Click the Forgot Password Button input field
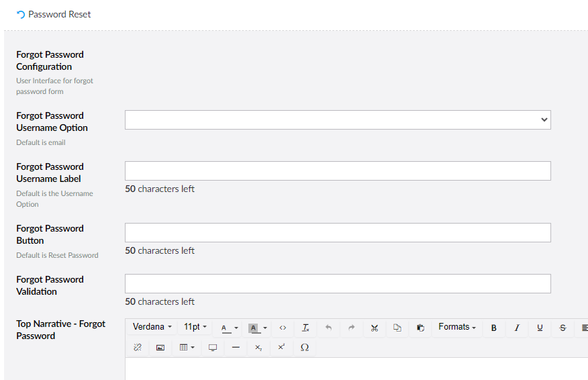 (338, 232)
